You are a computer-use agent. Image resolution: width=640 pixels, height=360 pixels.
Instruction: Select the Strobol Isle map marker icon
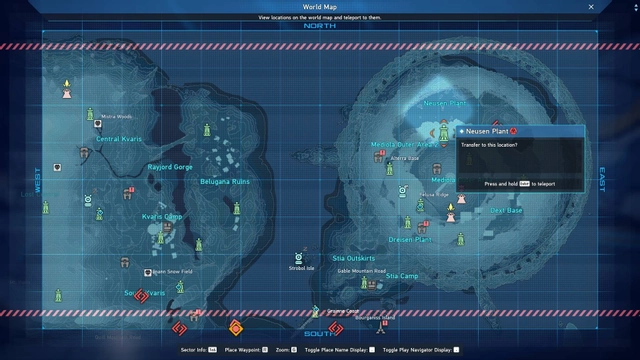(x=299, y=258)
